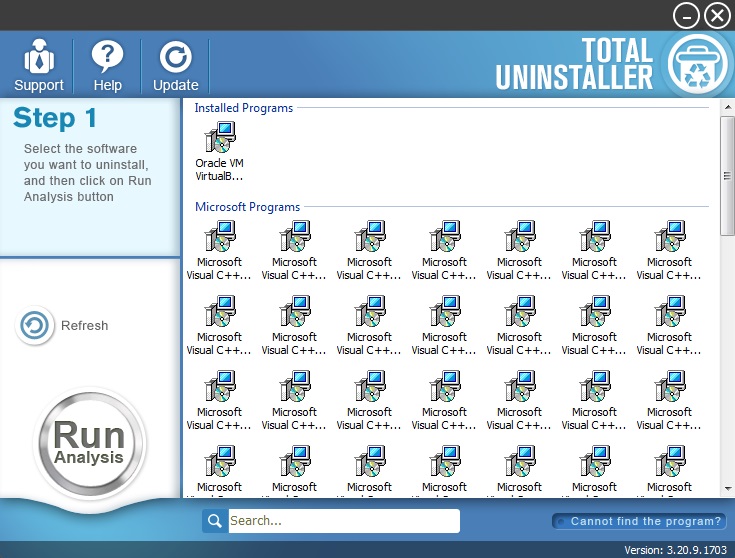Select fifth Visual C++ item in Microsoft Programs second row
735x558 pixels.
click(x=519, y=325)
